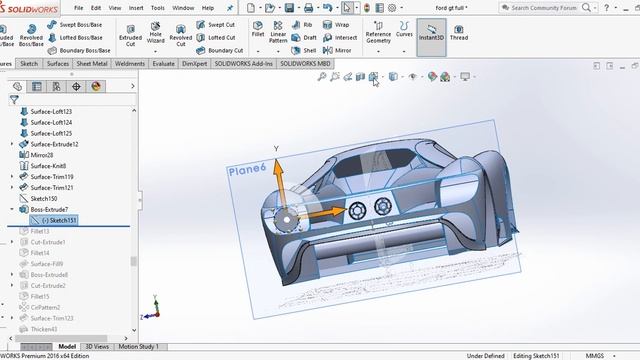Switch to the Sketch tab
640x360 pixels.
coord(29,64)
